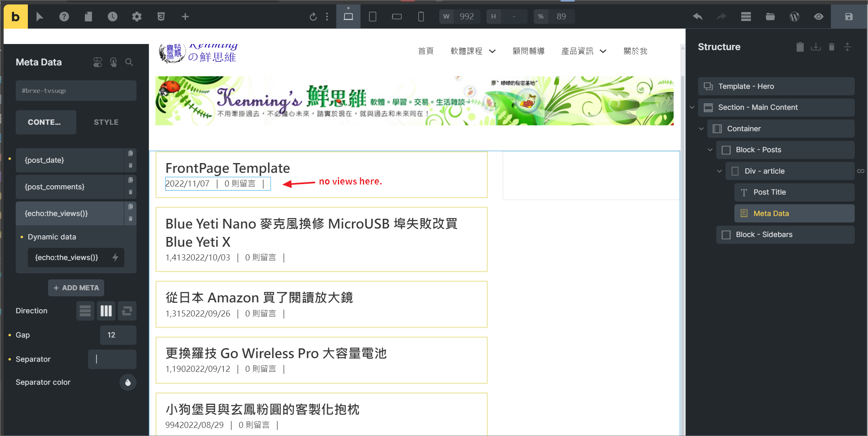Click the width input field showing 992
The image size is (868, 436).
coord(467,17)
